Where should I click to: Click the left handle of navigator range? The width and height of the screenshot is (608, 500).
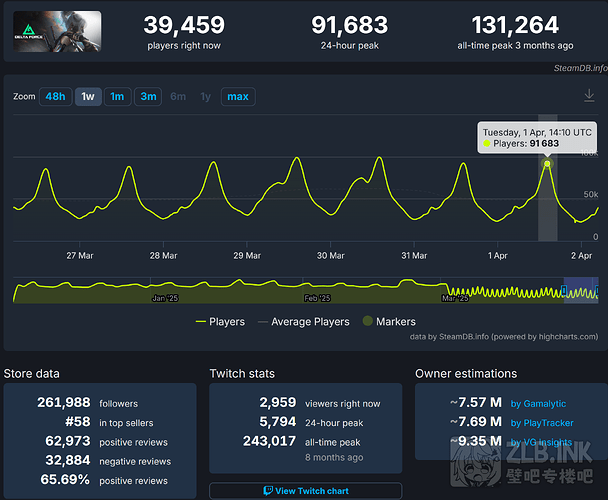564,290
